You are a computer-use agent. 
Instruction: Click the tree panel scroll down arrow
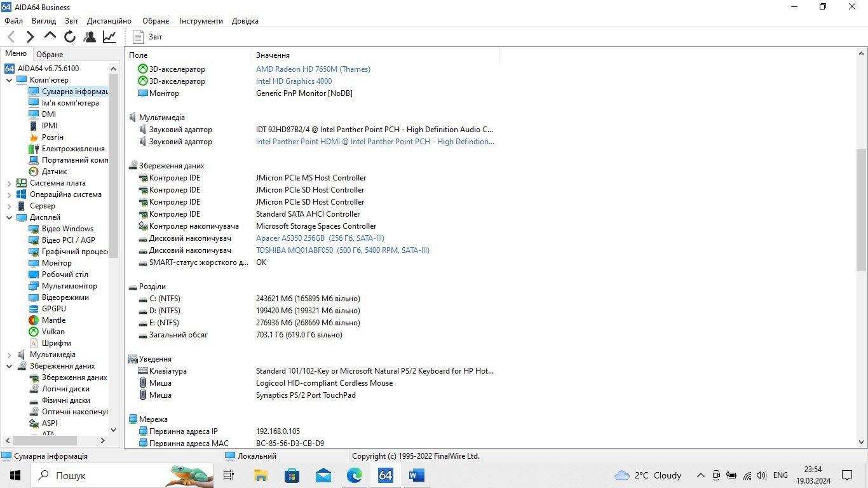(x=114, y=430)
